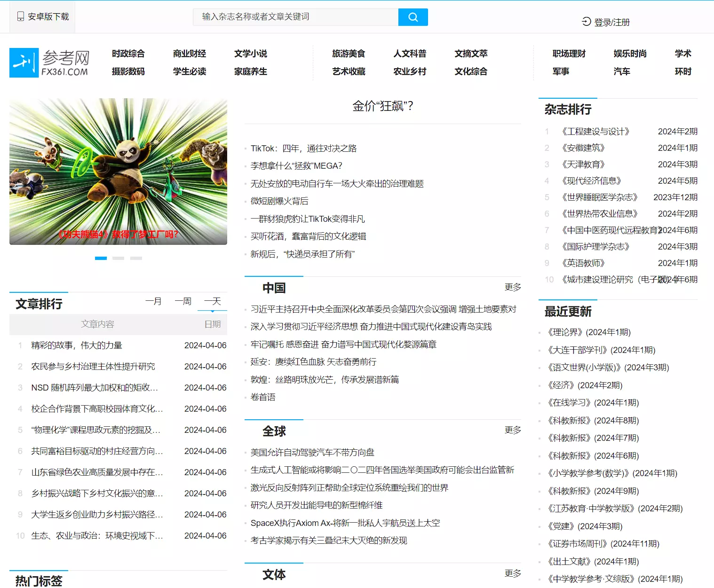Open the 金价“狂飙”? headline

(x=382, y=106)
